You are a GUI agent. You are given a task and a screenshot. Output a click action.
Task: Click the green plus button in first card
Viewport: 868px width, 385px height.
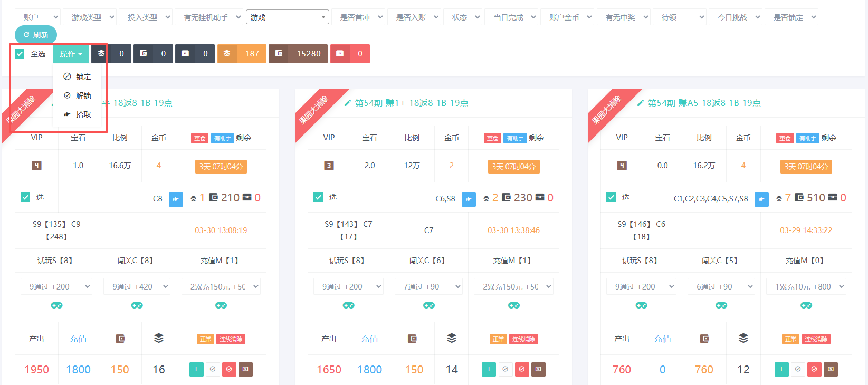click(x=196, y=369)
